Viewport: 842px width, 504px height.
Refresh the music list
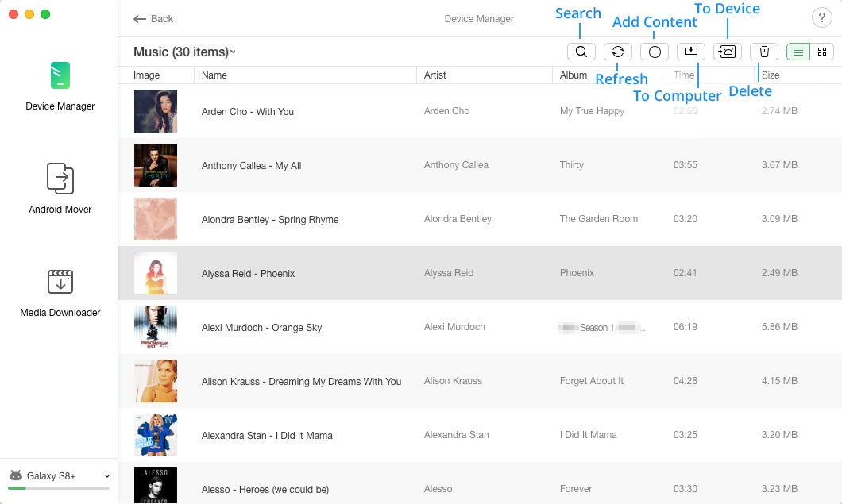[617, 52]
